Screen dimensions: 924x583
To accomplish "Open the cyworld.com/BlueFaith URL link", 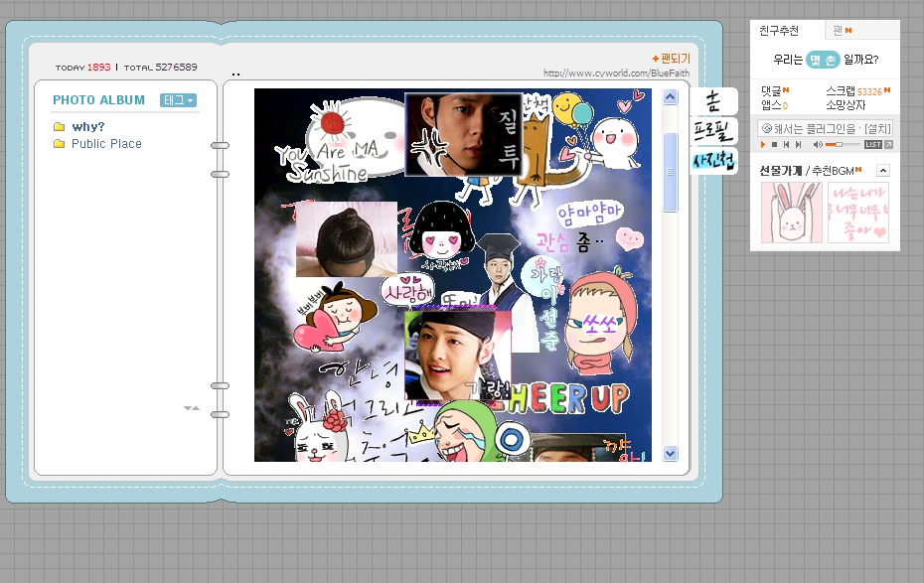I will click(616, 73).
